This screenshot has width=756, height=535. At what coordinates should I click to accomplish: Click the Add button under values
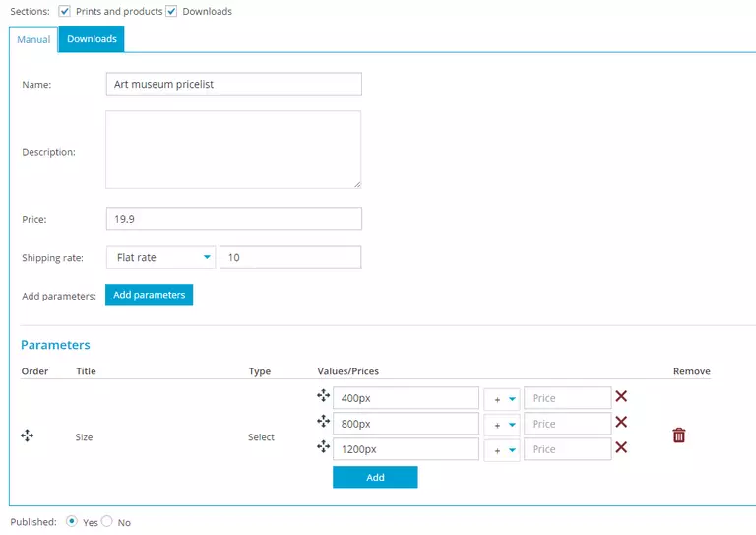tap(375, 477)
